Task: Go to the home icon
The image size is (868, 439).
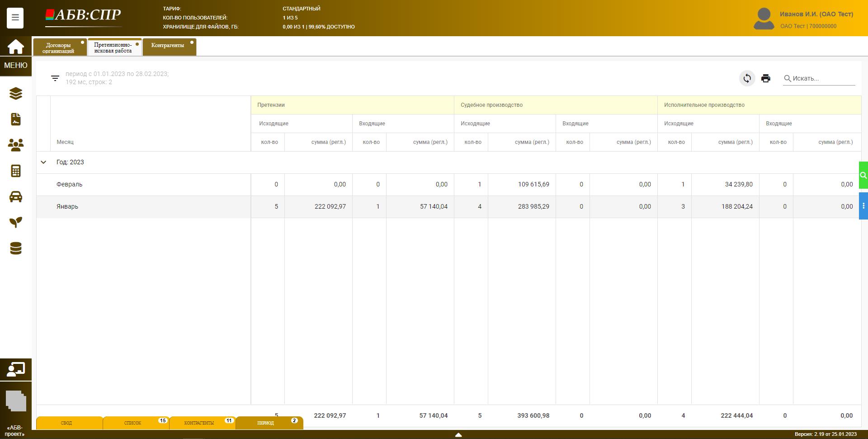Action: coord(15,47)
